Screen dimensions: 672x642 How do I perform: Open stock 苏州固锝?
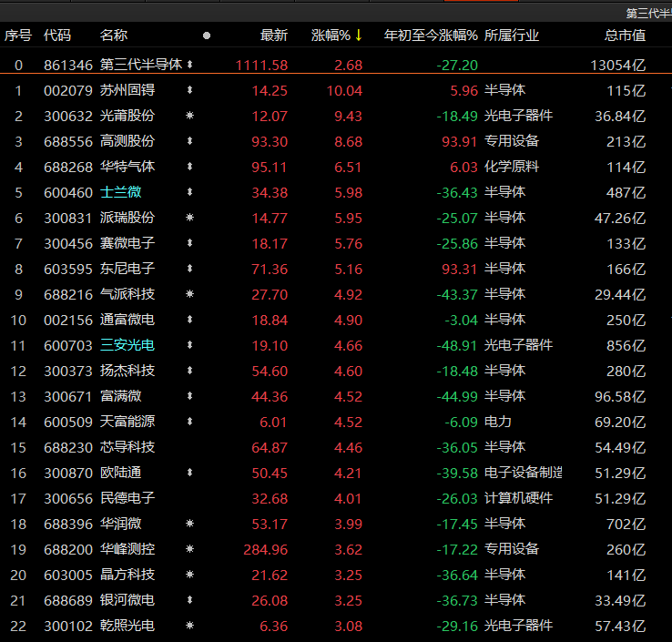127,90
